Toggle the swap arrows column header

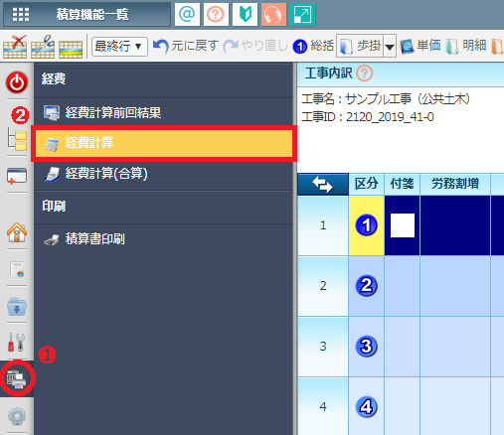[323, 184]
